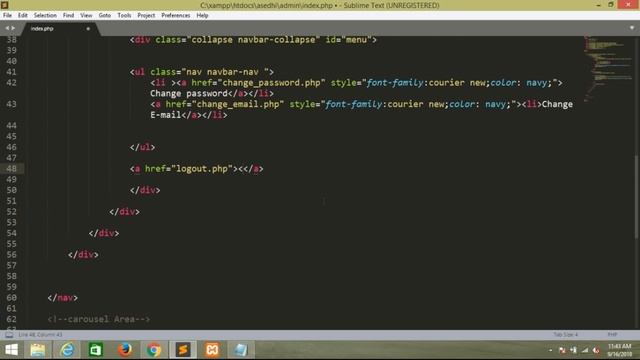Open the View menu

pyautogui.click(x=86, y=16)
